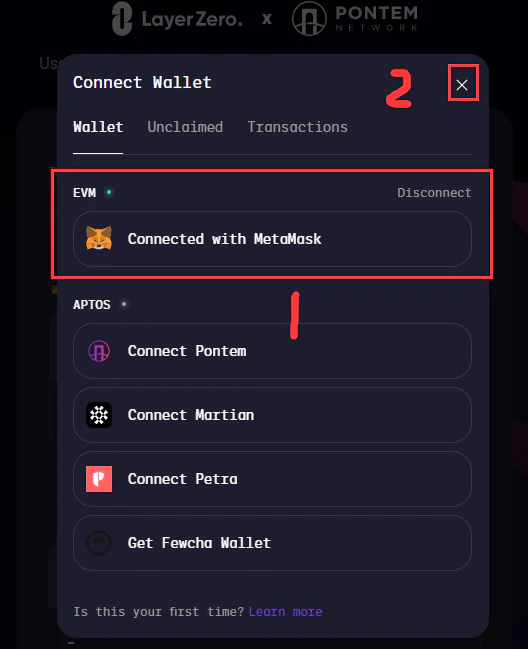Click the grey APTOS status dot
The image size is (528, 649).
click(124, 304)
